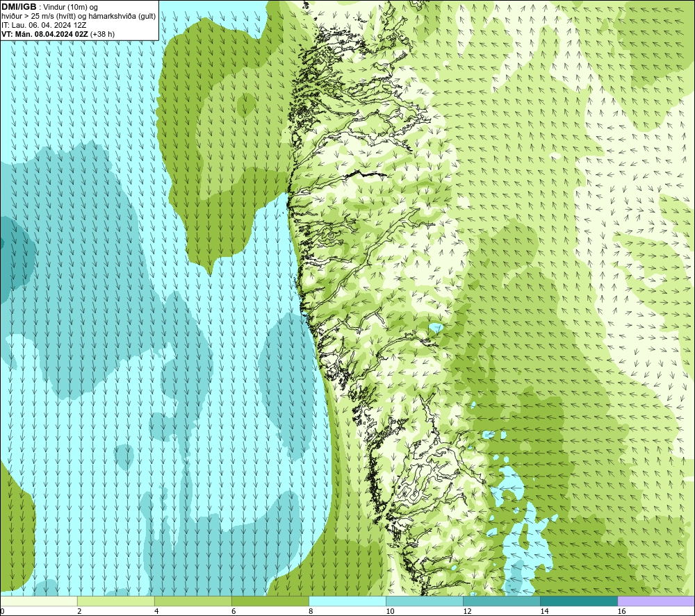Viewport: 695px width, 616px height.
Task: Click the 'IT: Lau. 06. 04. 2024 12Z' line
Action: click(x=44, y=25)
